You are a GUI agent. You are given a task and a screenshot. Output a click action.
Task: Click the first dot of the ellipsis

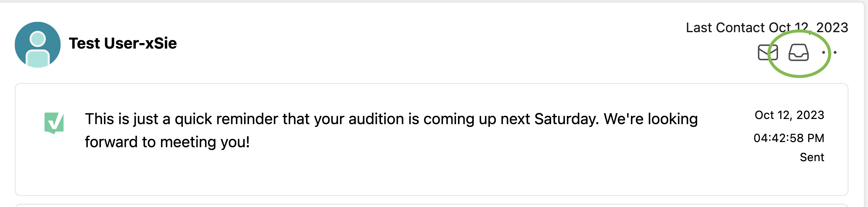coord(824,53)
